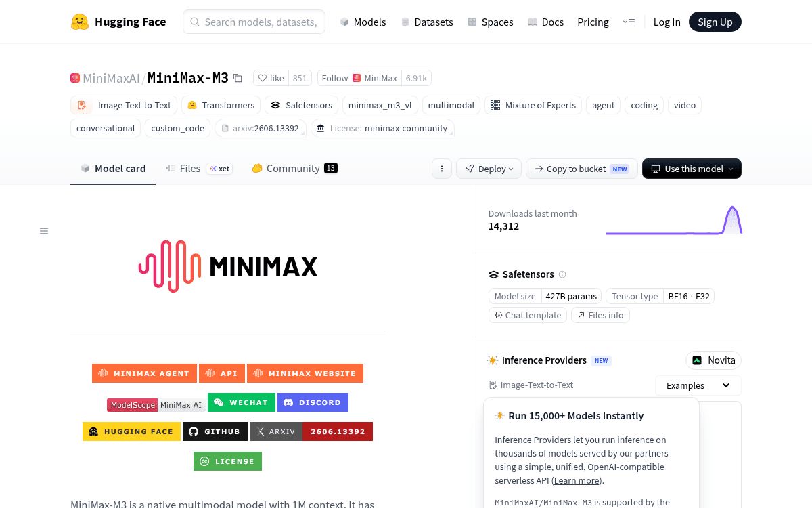Click the downloads trend chart
Screen dimensions: 812x508
pyautogui.click(x=674, y=220)
